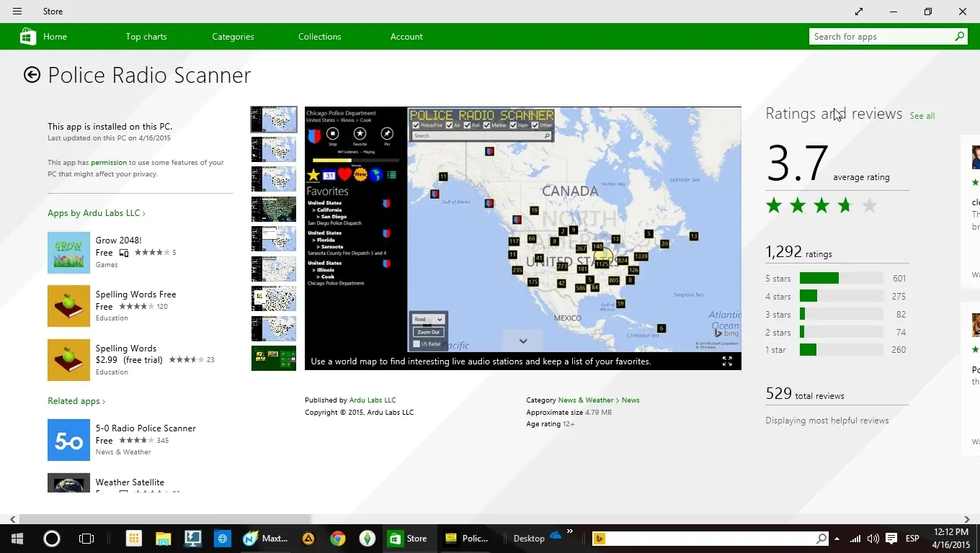Open File Explorer from taskbar
This screenshot has width=980, height=553.
point(164,538)
